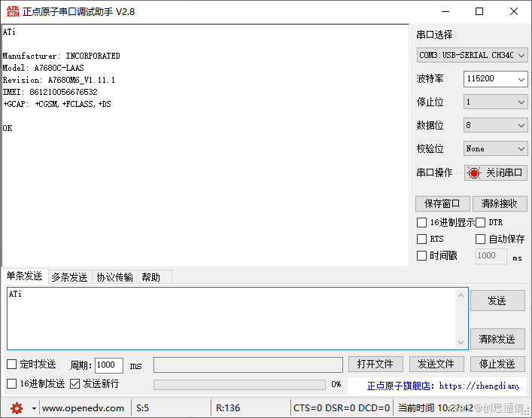Click the 清除接收 clear receive button

click(500, 203)
